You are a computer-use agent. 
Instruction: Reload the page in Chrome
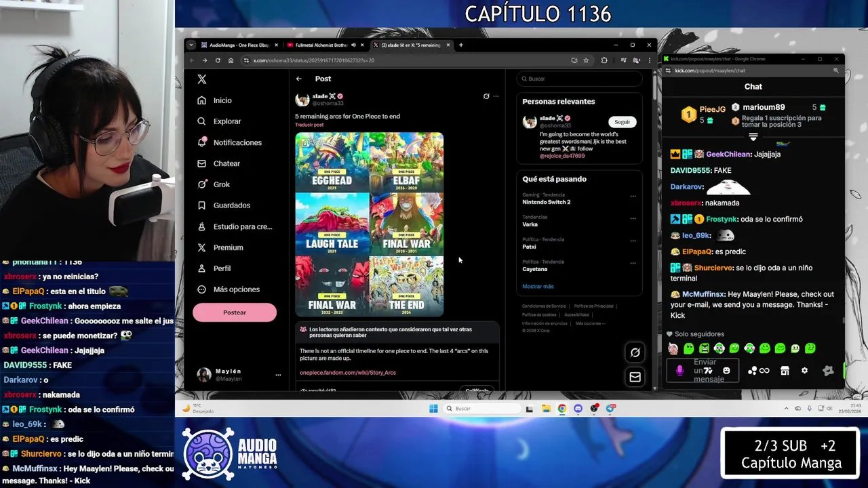(x=218, y=60)
